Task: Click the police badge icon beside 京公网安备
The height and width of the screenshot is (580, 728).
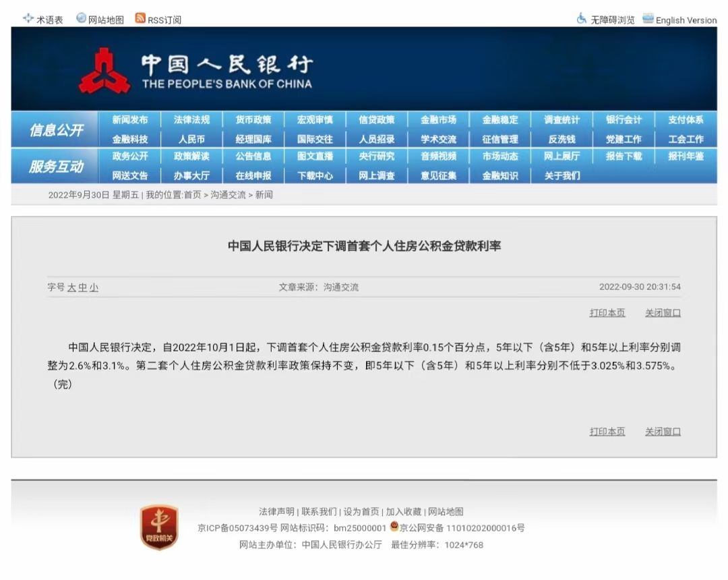Action: (x=394, y=527)
